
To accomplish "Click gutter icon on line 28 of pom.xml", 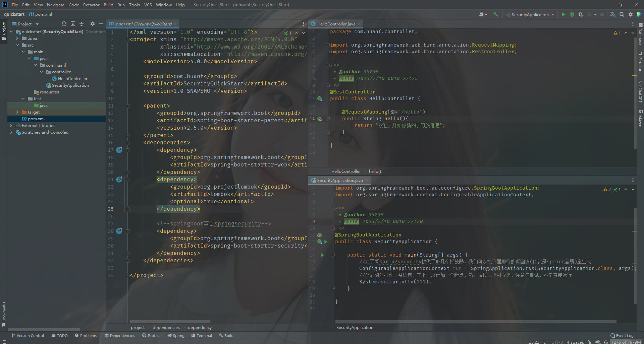I will (x=119, y=231).
